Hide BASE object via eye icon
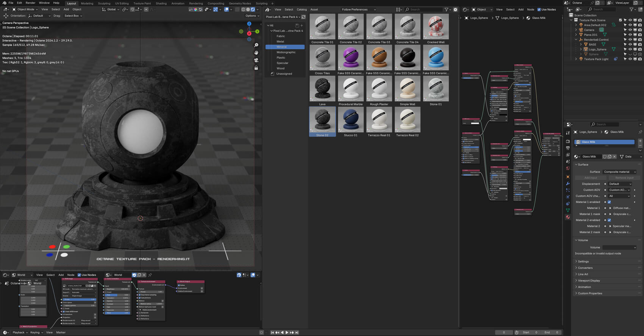Viewport: 644px width, 336px height. 630,45
